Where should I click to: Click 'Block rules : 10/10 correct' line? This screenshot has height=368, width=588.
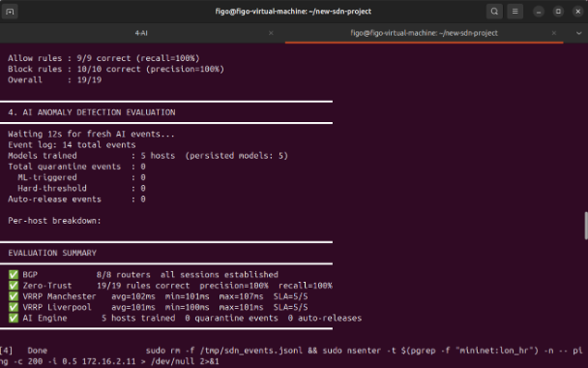(116, 69)
